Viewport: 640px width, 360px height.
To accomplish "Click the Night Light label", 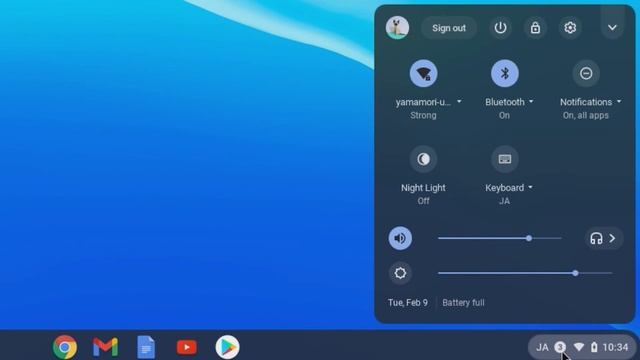I will click(x=423, y=188).
